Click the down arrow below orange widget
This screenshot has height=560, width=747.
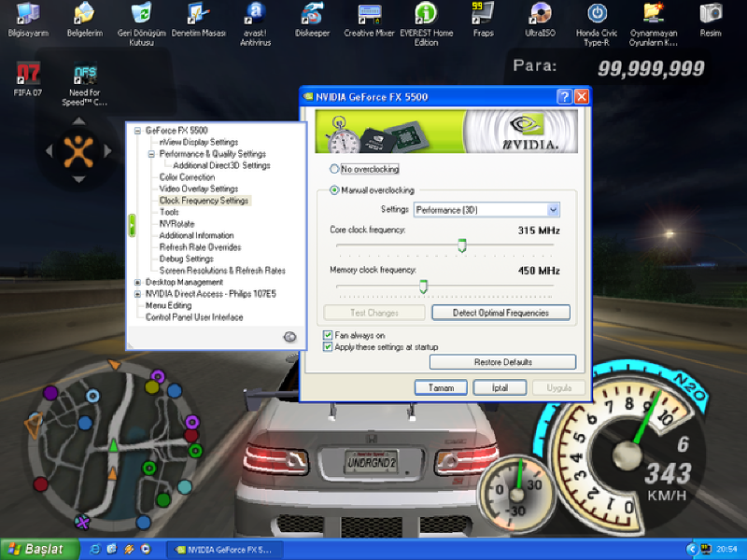78,179
